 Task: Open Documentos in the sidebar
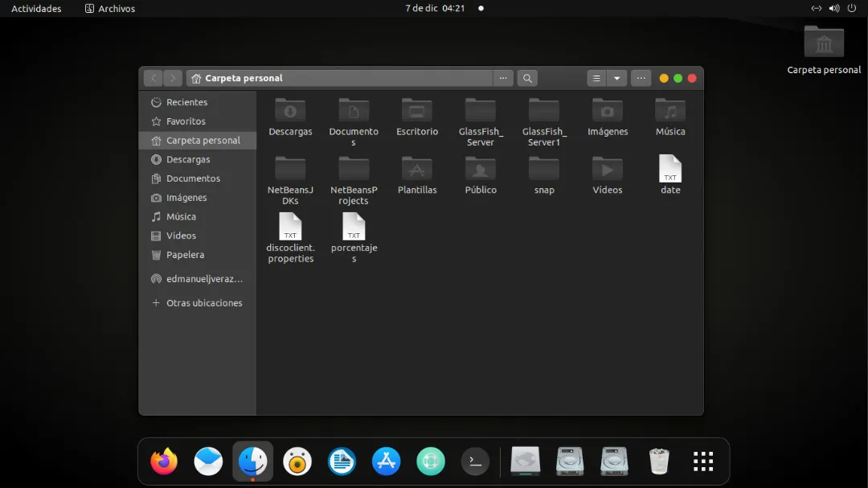tap(198, 178)
